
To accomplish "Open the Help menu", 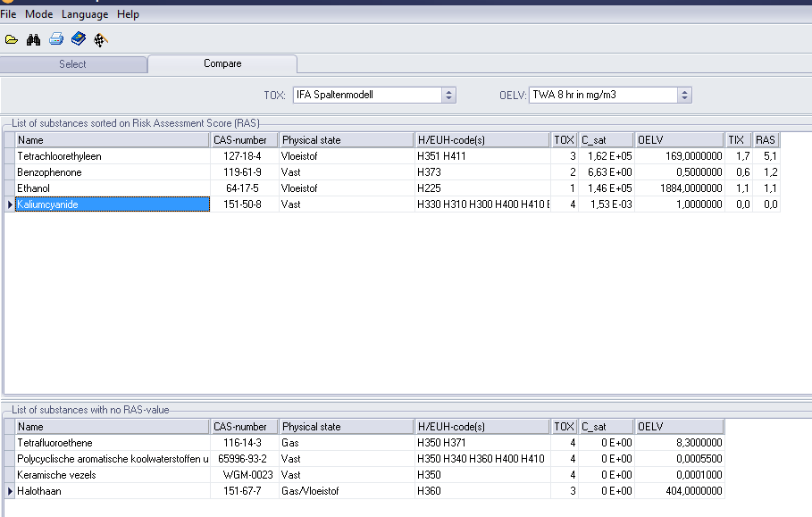I will pos(128,14).
